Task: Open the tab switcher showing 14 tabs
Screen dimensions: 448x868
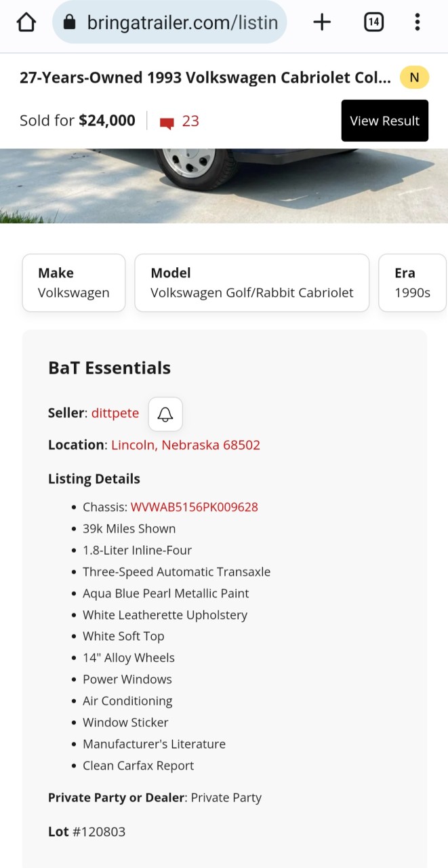Action: 373,22
